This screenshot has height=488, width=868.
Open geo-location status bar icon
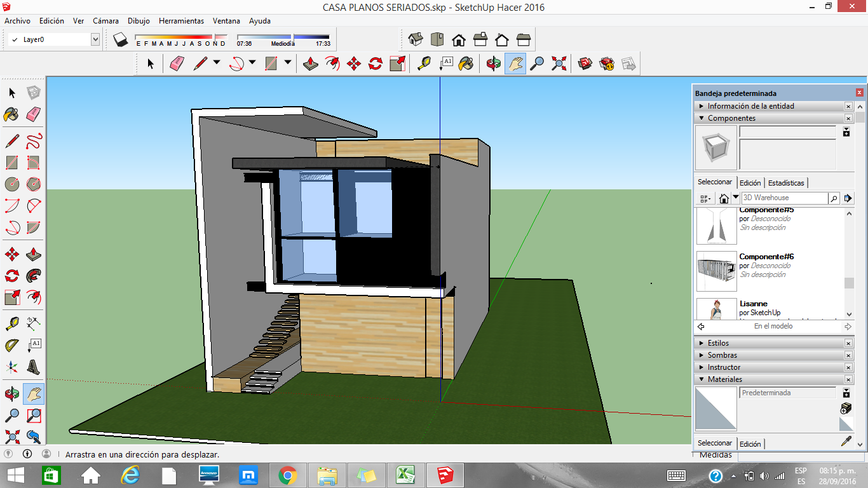coord(8,454)
